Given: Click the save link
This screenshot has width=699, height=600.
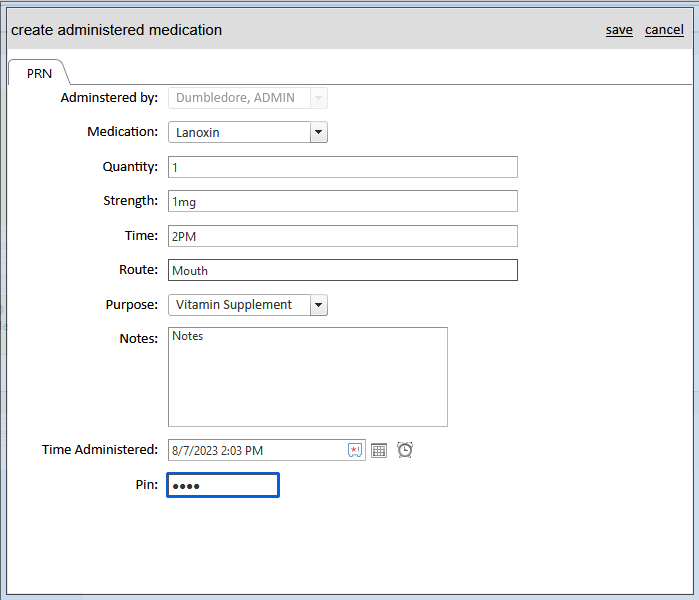Looking at the screenshot, I should click(619, 30).
